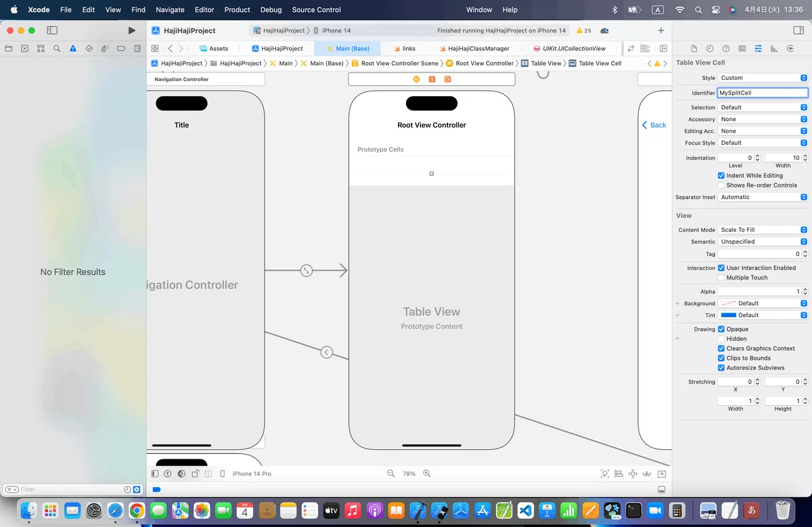Open the Separator Inset dropdown
812x527 pixels.
(763, 197)
